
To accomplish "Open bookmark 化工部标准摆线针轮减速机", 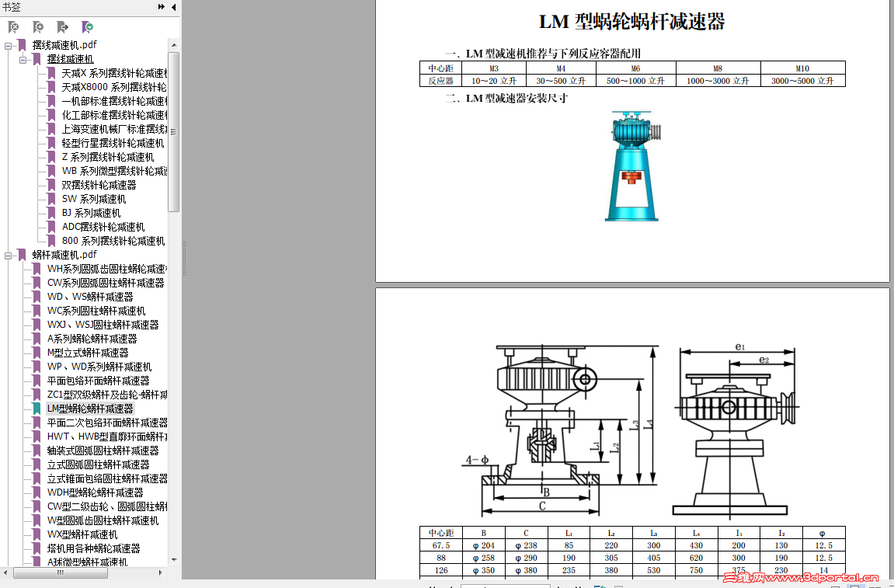I will click(115, 115).
